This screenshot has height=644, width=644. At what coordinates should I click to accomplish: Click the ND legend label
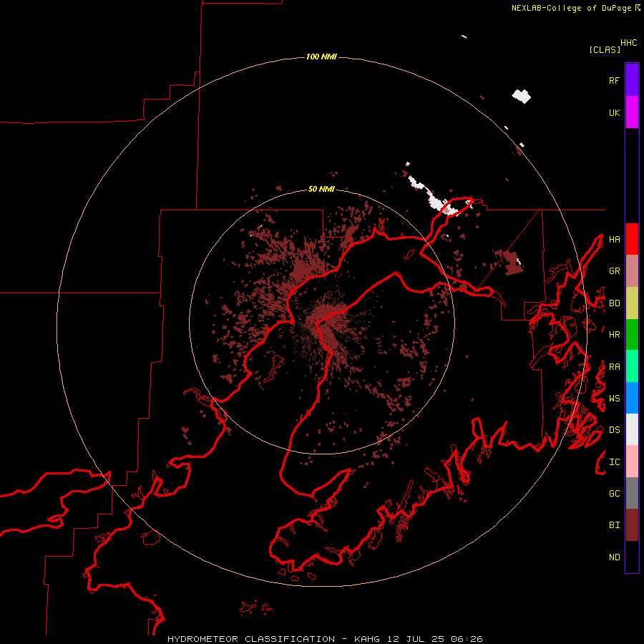[614, 557]
